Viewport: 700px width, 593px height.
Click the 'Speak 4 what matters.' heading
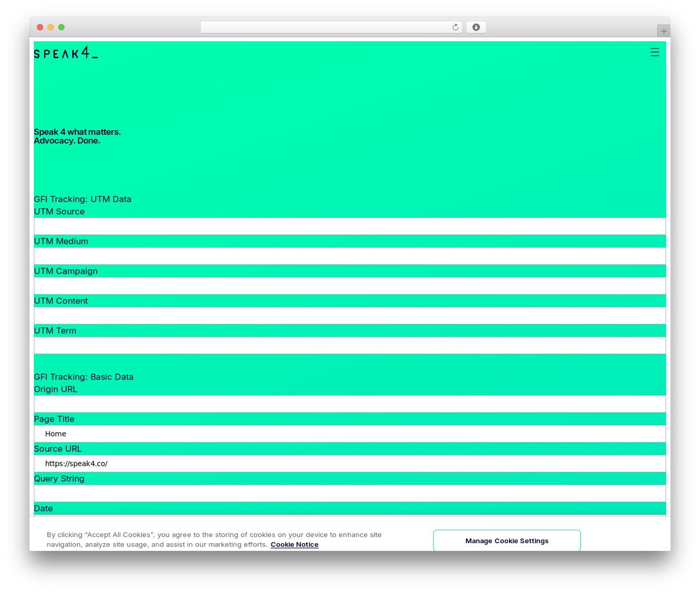point(77,132)
